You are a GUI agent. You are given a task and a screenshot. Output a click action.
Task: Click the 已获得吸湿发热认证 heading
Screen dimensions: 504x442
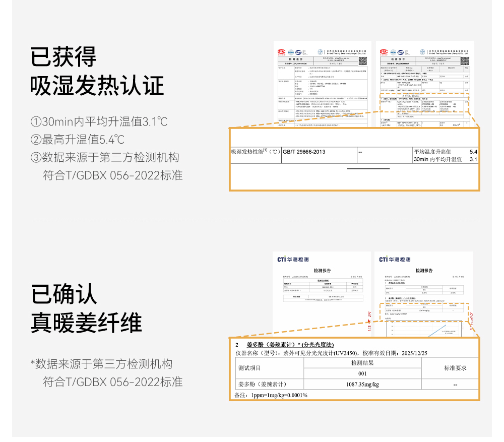97,71
